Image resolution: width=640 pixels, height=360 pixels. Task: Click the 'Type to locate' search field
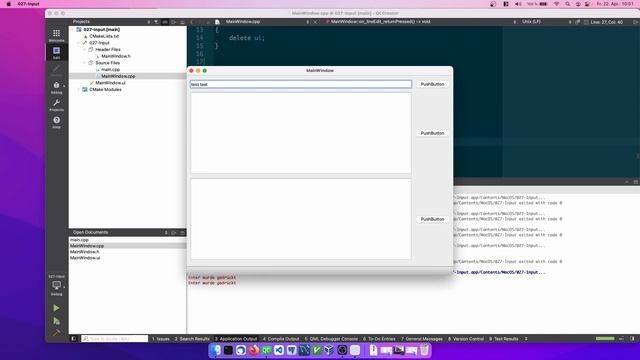point(114,339)
